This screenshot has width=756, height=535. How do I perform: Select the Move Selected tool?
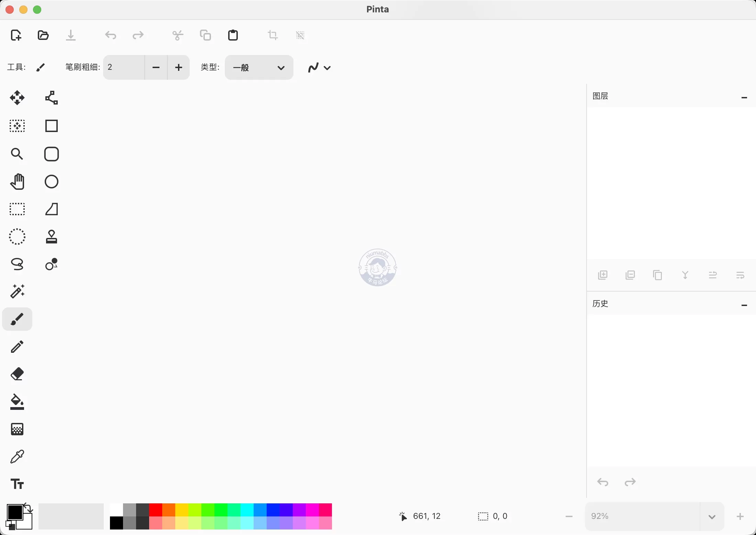[x=17, y=98]
